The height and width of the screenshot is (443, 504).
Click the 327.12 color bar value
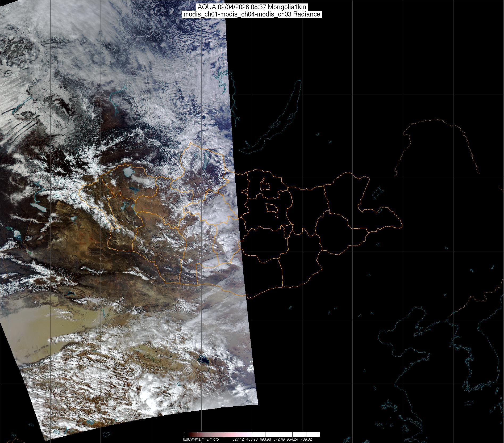click(238, 439)
